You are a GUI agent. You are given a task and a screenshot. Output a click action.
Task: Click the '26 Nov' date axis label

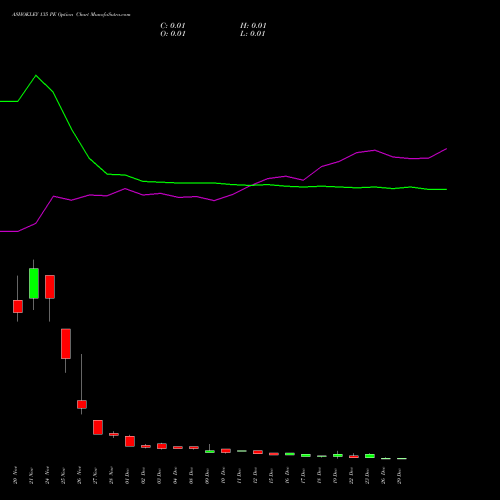[x=79, y=475]
